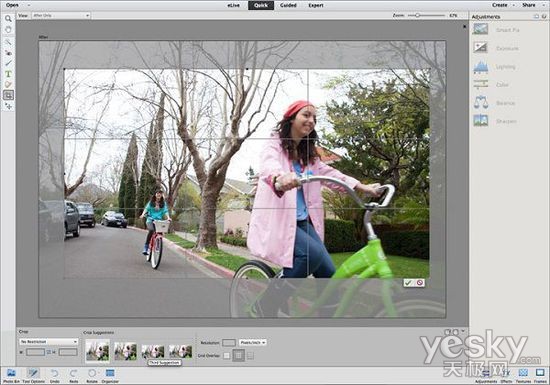
Task: Expand the View mode dropdown
Action: click(61, 15)
